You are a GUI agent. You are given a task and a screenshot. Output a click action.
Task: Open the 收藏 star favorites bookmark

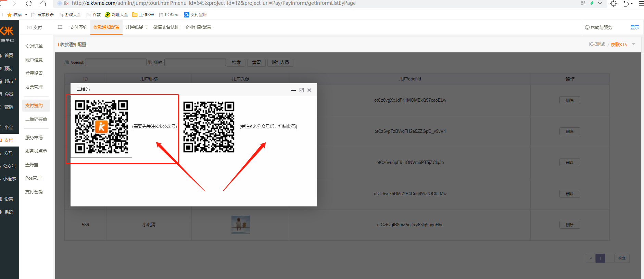[14, 15]
